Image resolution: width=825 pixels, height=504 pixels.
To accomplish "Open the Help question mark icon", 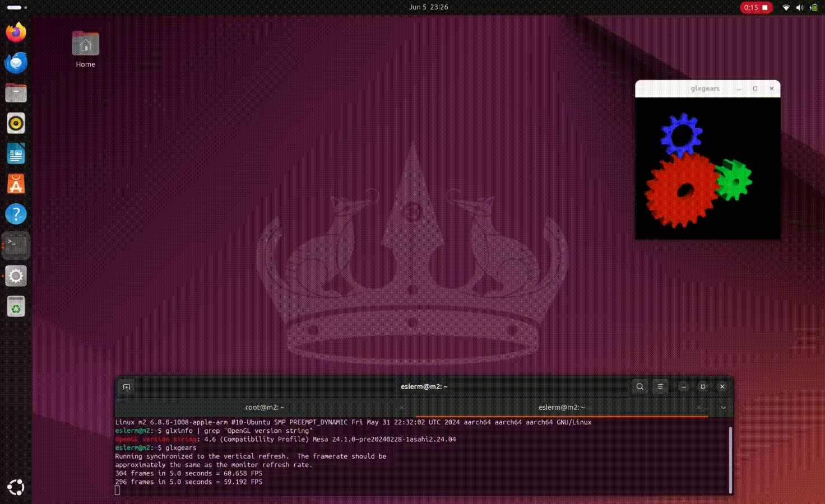I will tap(16, 214).
